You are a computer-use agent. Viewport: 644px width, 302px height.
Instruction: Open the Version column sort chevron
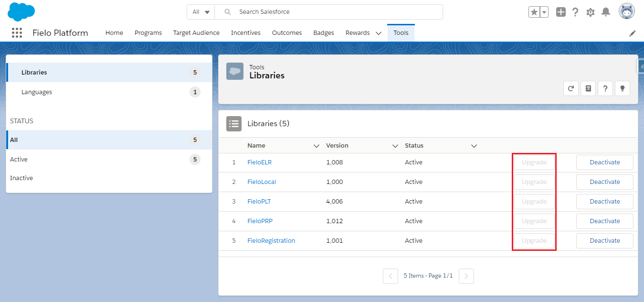coord(395,146)
